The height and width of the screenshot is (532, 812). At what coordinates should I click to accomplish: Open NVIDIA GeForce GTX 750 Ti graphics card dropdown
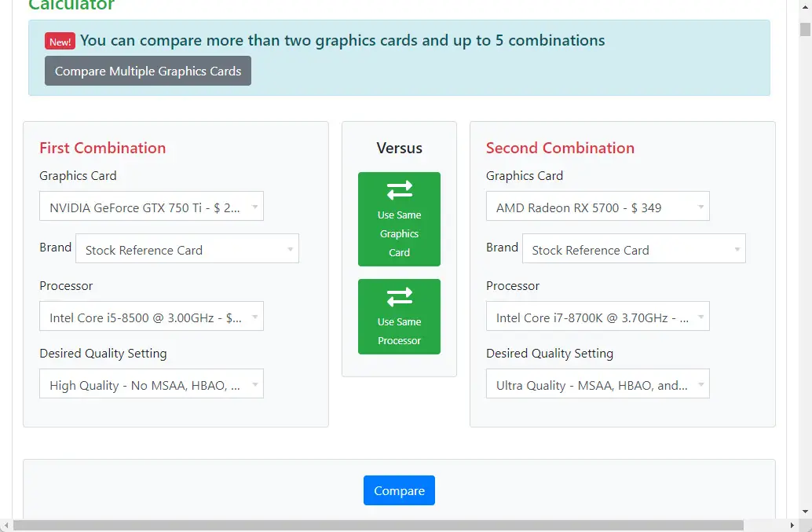pos(152,206)
